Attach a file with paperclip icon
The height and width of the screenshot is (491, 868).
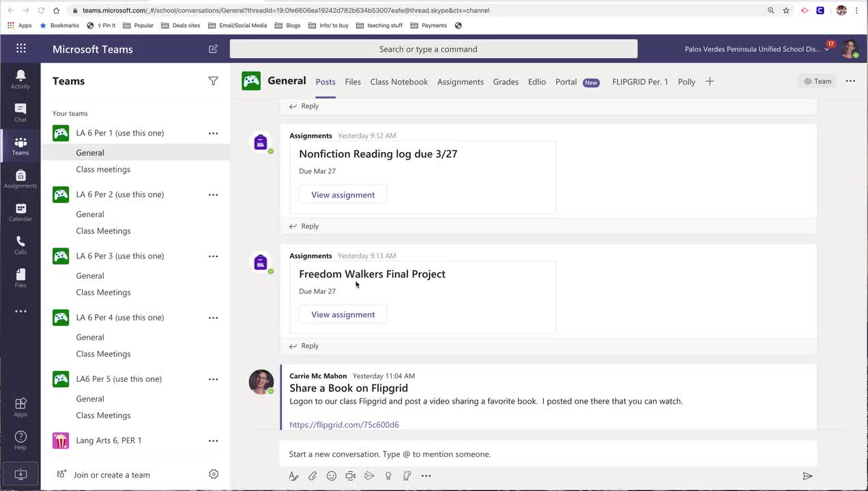(x=313, y=476)
